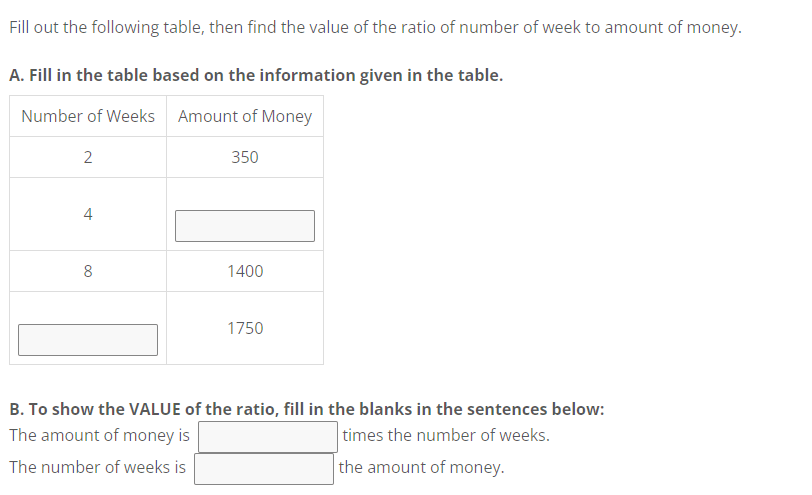Select the table cell containing 2
The height and width of the screenshot is (495, 812).
coord(88,157)
